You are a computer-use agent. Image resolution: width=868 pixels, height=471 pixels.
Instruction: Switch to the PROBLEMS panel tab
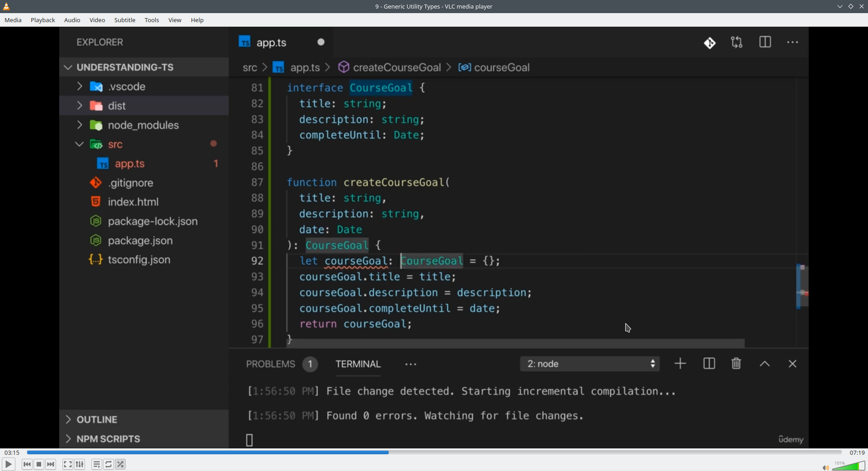(x=281, y=364)
